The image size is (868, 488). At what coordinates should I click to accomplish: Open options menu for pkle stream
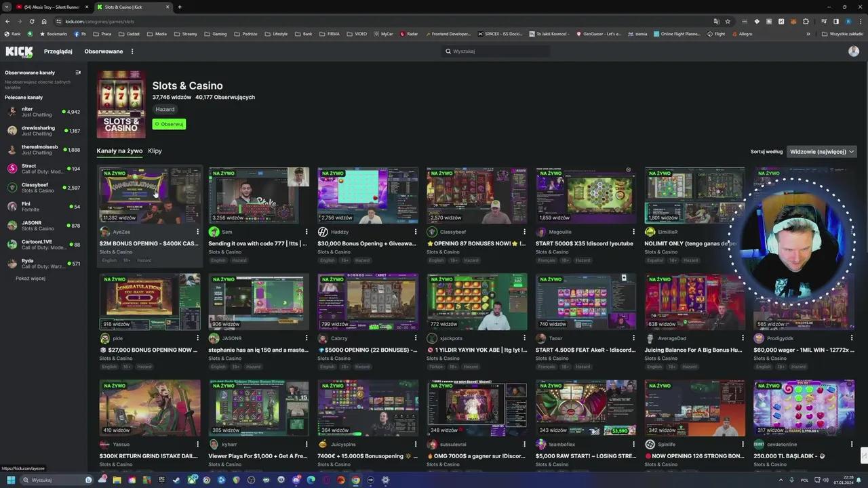click(197, 338)
